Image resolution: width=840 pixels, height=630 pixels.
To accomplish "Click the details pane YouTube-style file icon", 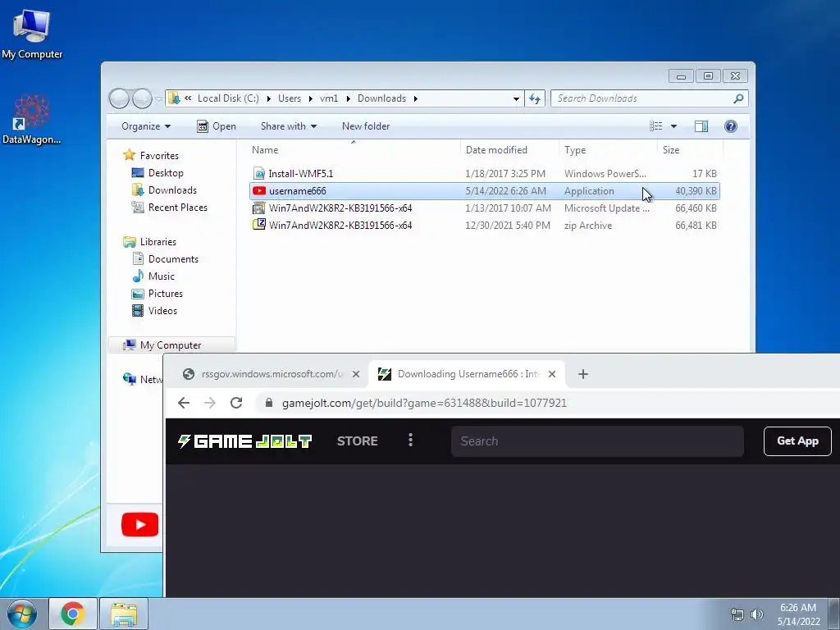I will coord(139,524).
